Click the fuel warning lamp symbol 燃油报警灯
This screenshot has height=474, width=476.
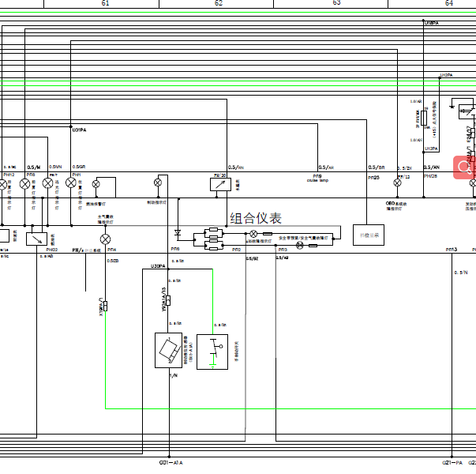tap(96, 184)
